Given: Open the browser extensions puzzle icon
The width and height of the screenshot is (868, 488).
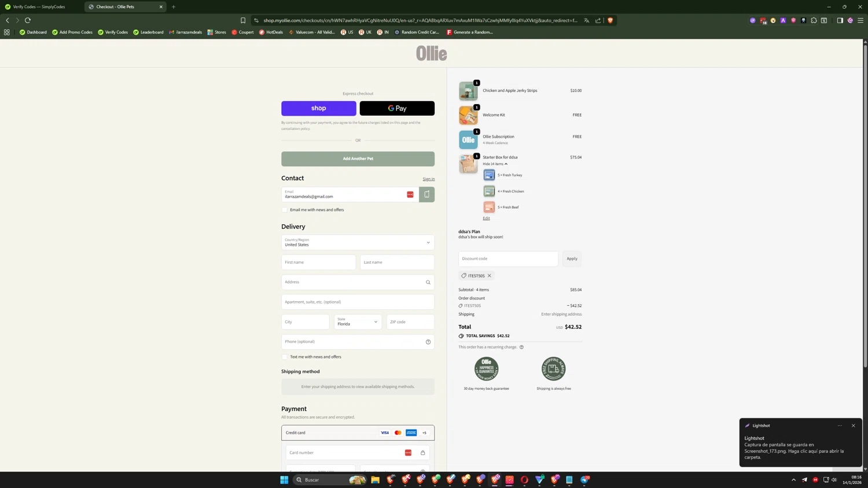Looking at the screenshot, I should point(814,20).
